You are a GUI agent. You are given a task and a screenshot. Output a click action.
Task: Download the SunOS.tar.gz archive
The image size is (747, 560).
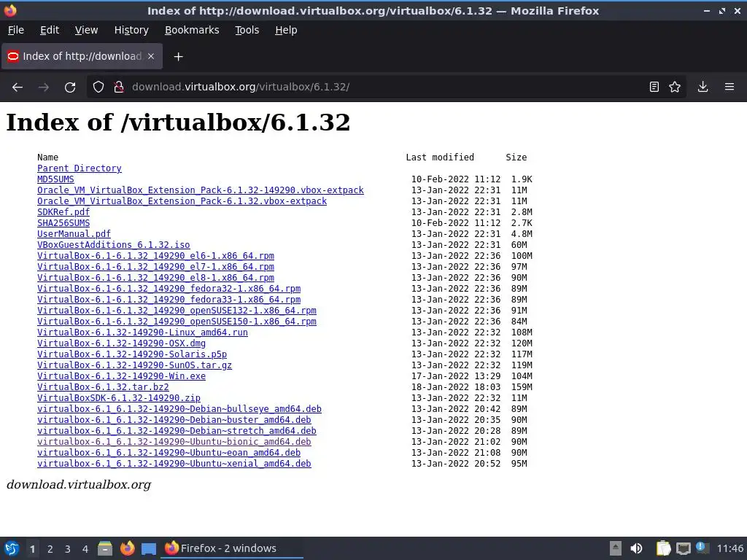tap(134, 365)
